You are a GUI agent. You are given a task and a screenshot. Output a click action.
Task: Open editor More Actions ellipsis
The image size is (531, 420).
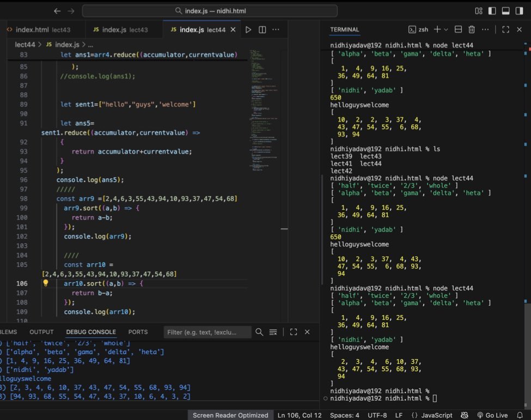276,30
